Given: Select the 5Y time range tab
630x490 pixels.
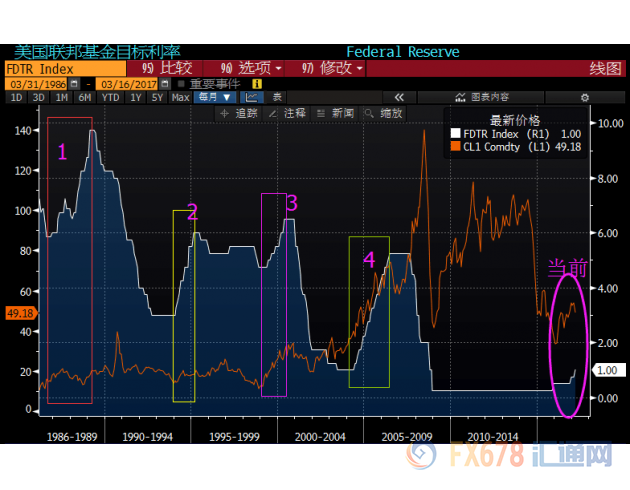Looking at the screenshot, I should (155, 97).
